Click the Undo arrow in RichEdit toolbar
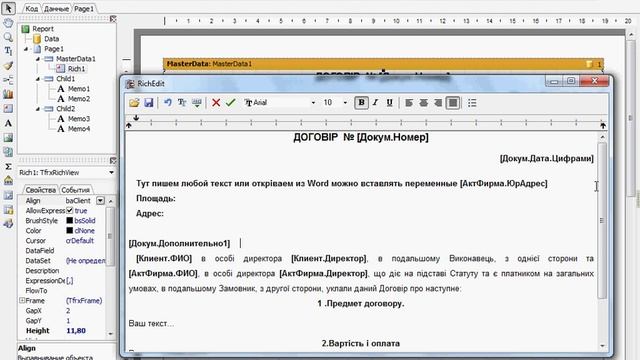This screenshot has width=640, height=360. pos(167,102)
